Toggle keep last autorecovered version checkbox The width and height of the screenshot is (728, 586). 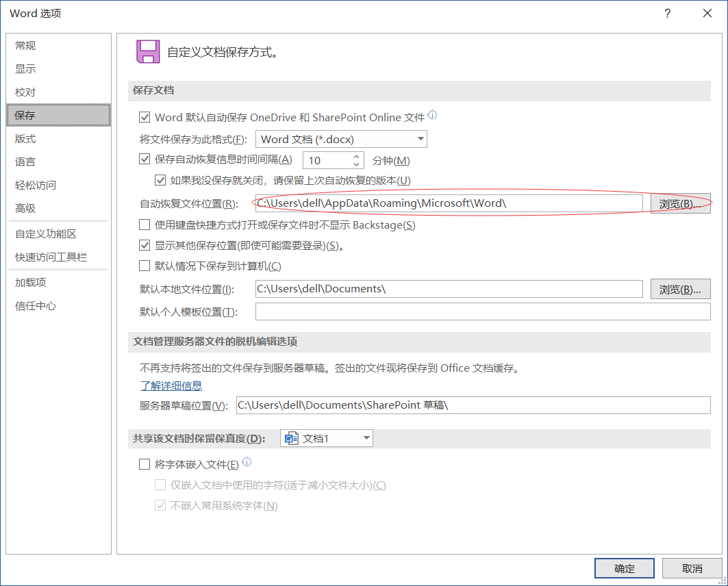(160, 180)
